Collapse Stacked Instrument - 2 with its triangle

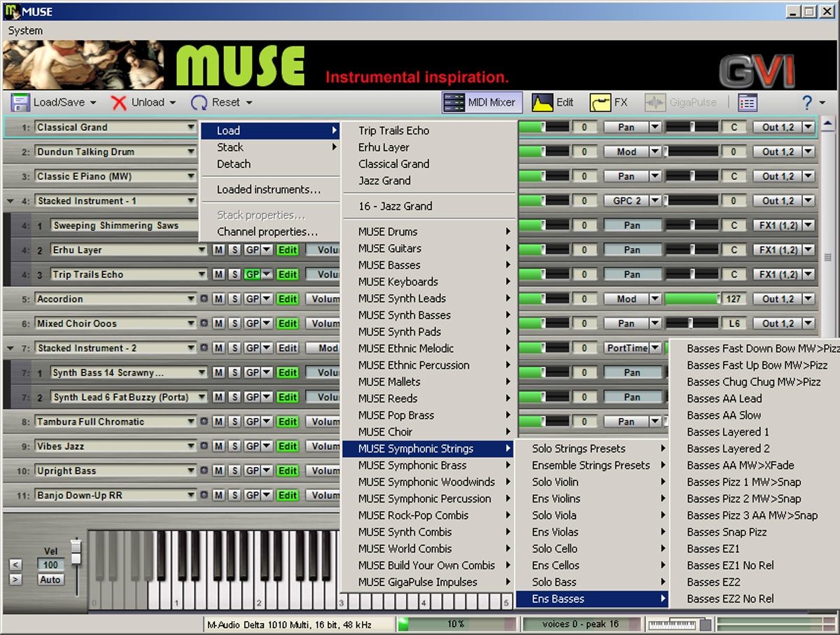coord(10,348)
